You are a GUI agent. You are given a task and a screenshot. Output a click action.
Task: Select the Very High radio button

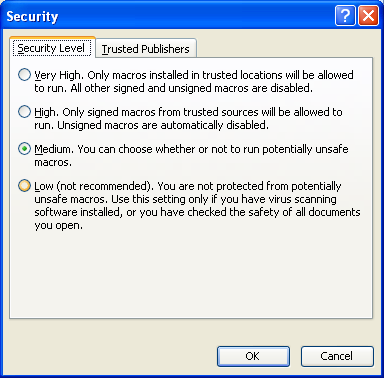click(24, 75)
